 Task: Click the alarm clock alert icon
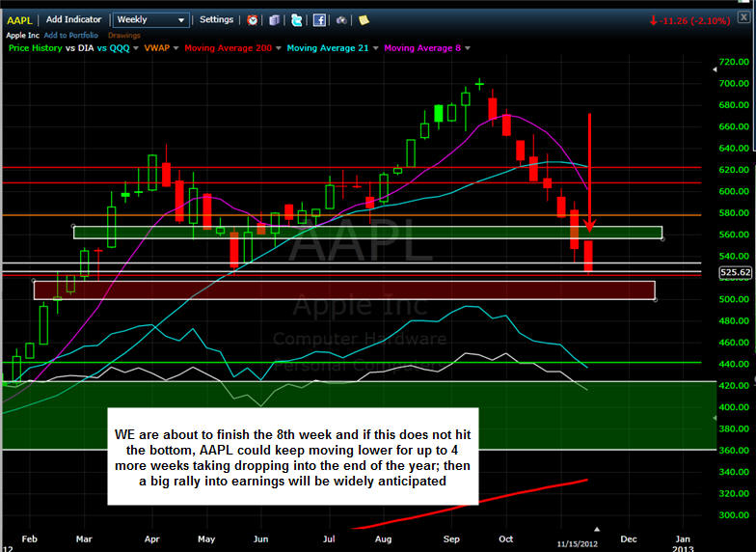point(253,19)
